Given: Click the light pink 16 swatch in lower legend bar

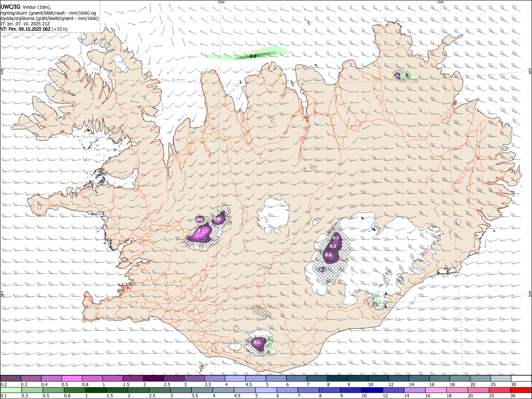Looking at the screenshot, I should (436, 390).
